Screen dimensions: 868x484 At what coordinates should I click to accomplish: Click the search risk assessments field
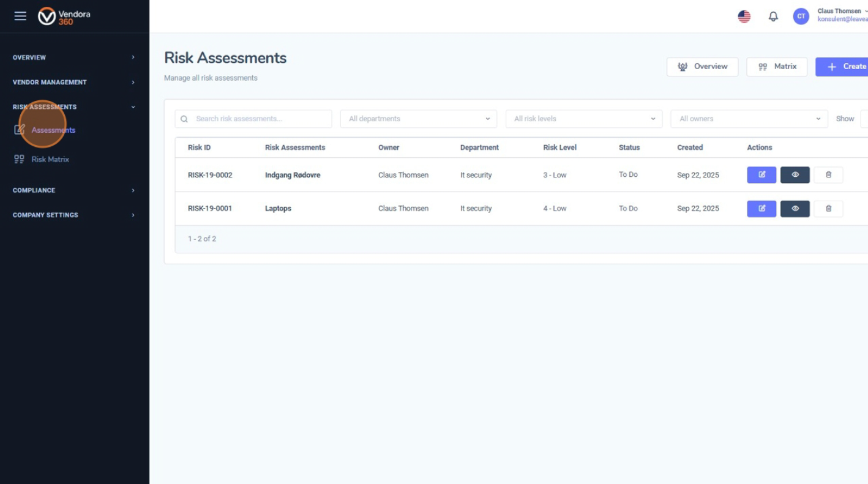tap(253, 119)
